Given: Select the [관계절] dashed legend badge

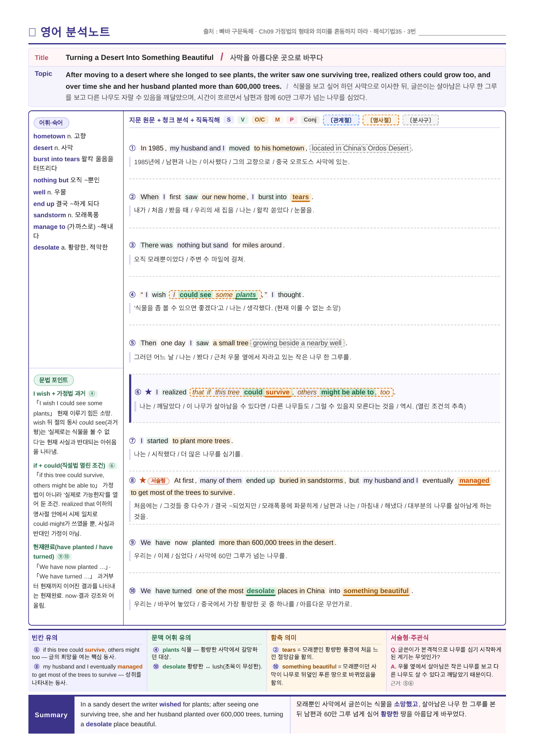Looking at the screenshot, I should click(341, 120).
